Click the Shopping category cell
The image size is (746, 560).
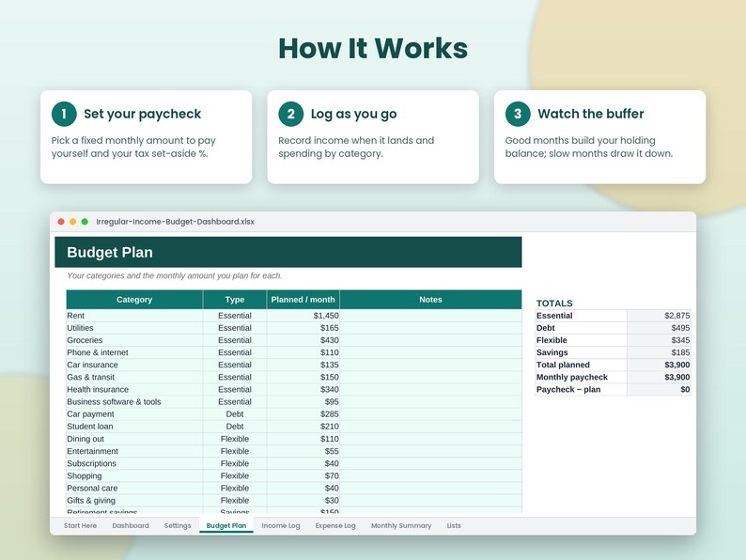pyautogui.click(x=134, y=476)
